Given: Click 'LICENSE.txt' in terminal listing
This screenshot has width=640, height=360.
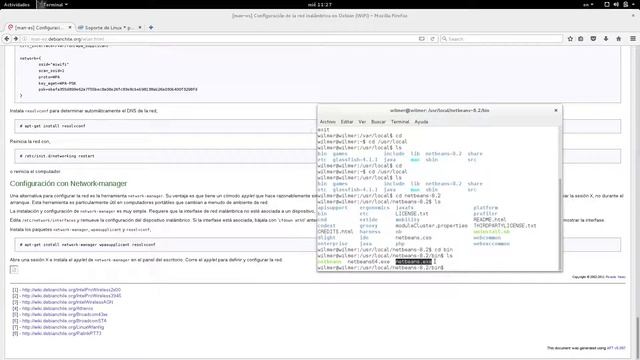Looking at the screenshot, I should (412, 213).
